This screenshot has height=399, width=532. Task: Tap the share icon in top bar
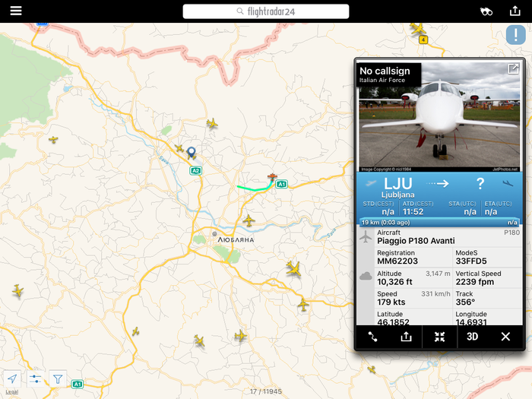[515, 11]
